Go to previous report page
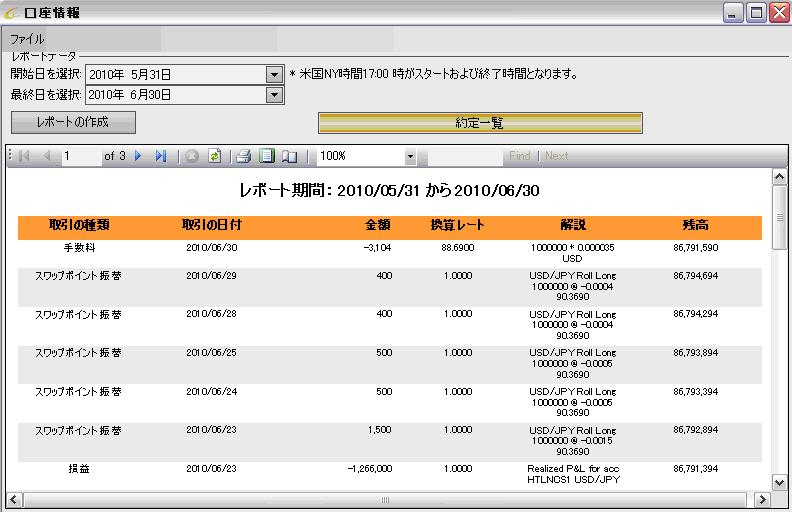The width and height of the screenshot is (792, 512). (x=47, y=156)
